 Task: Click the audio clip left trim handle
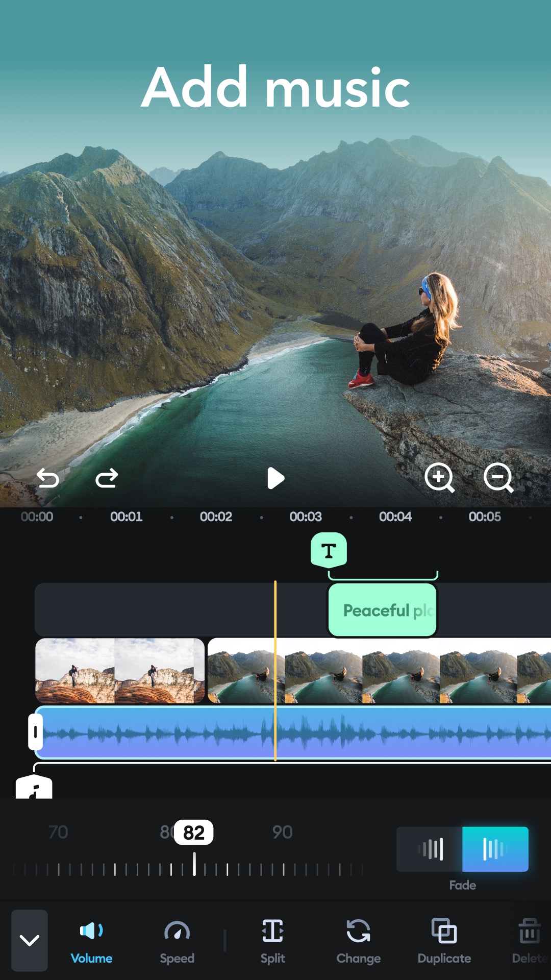35,732
